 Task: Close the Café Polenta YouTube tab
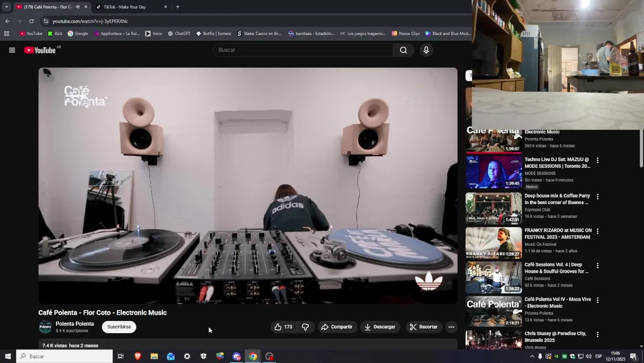click(x=86, y=7)
